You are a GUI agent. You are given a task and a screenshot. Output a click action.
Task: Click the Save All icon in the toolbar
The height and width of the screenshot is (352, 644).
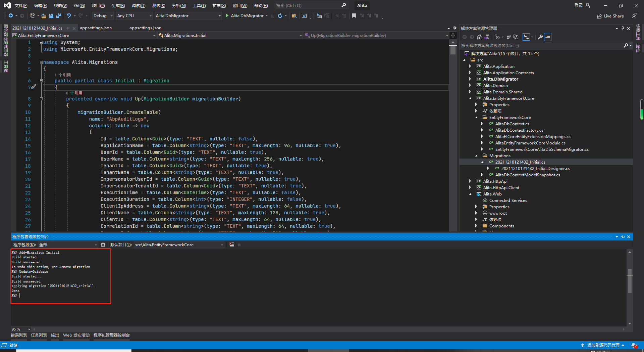[x=58, y=16]
